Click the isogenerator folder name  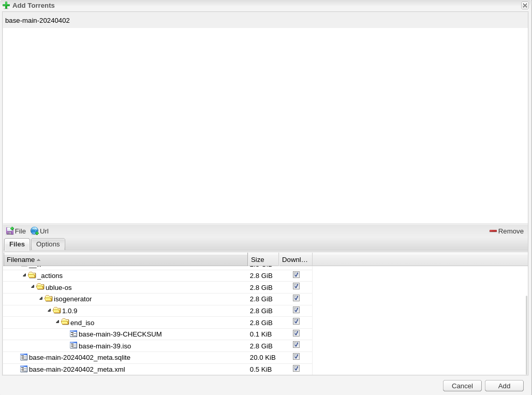(x=72, y=299)
